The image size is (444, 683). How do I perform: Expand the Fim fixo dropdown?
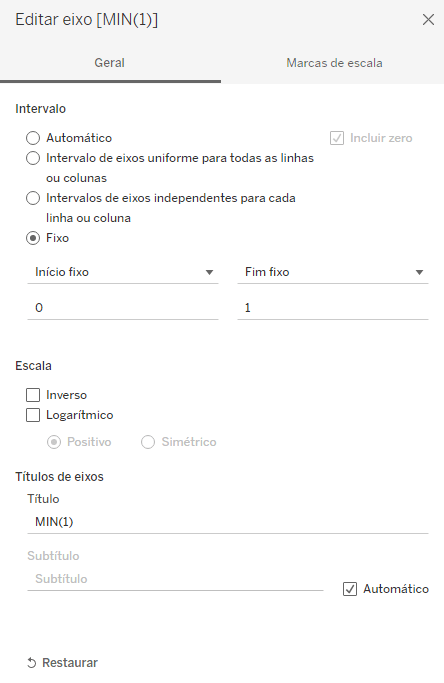tap(333, 272)
